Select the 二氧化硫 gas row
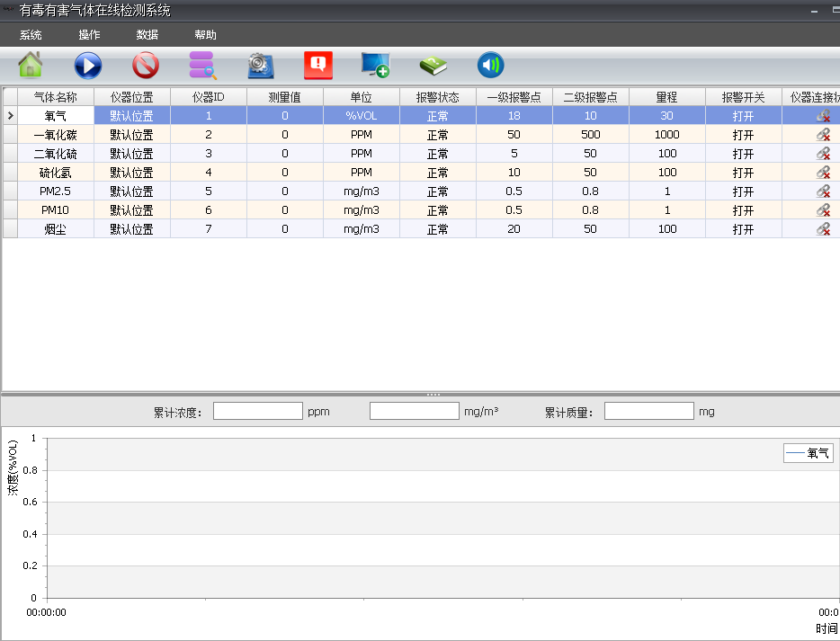 [55, 154]
